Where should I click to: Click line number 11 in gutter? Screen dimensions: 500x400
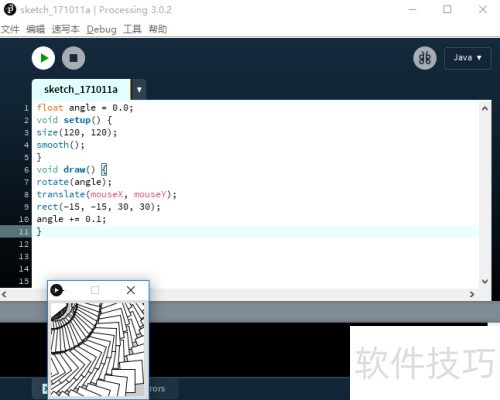click(x=24, y=232)
